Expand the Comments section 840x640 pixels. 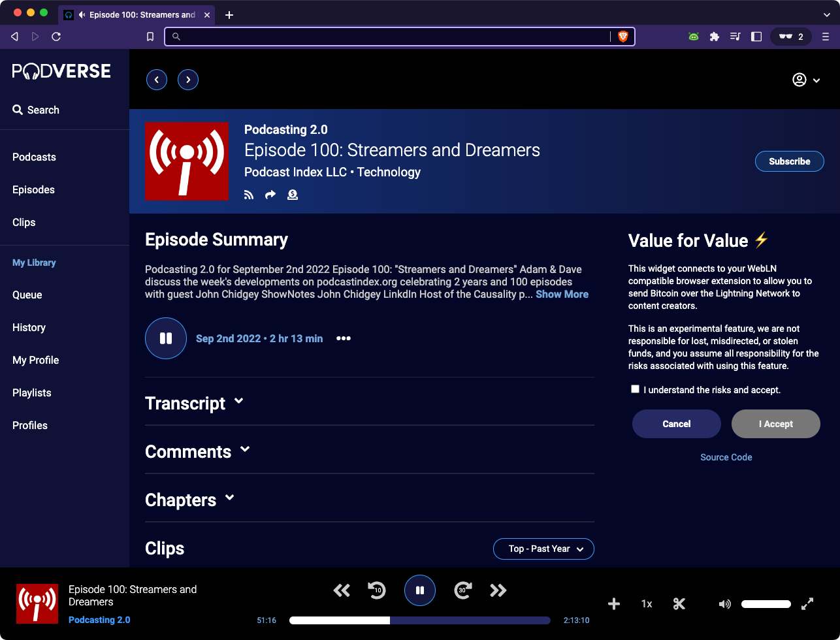pos(197,451)
